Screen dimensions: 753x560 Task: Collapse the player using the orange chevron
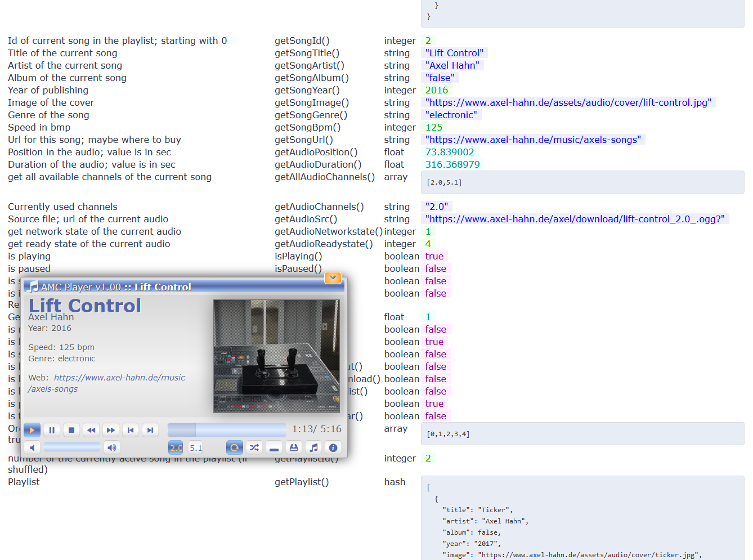(x=333, y=277)
